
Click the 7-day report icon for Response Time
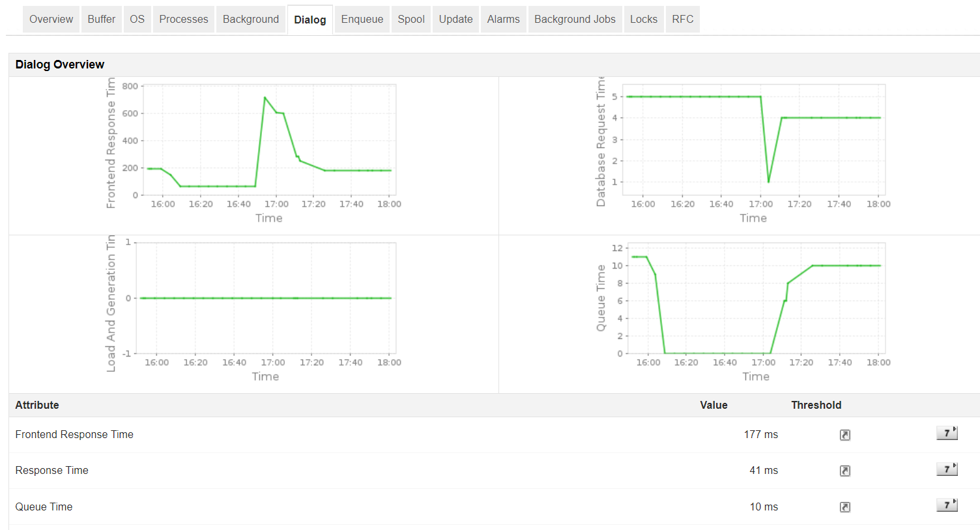coord(945,469)
